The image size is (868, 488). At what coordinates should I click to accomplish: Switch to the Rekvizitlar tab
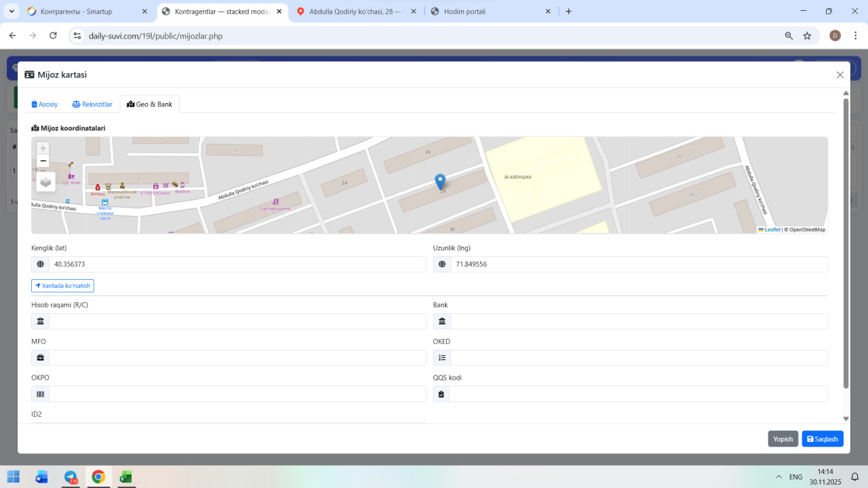[92, 104]
